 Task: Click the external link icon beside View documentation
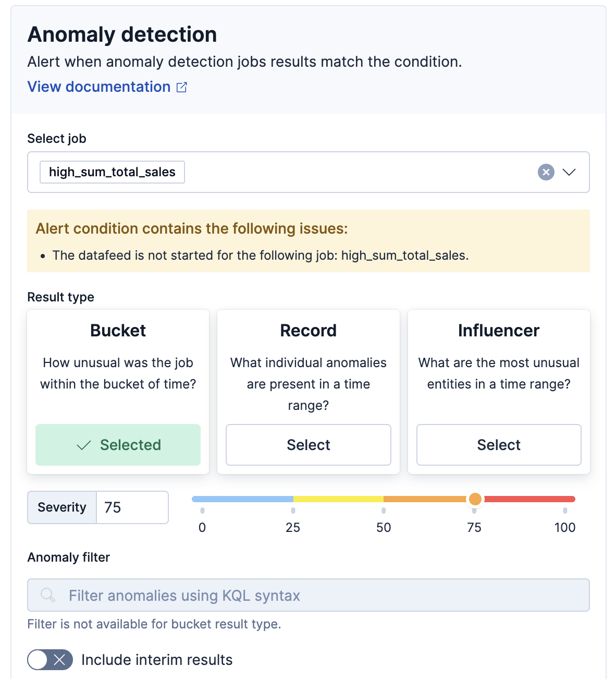coord(182,87)
